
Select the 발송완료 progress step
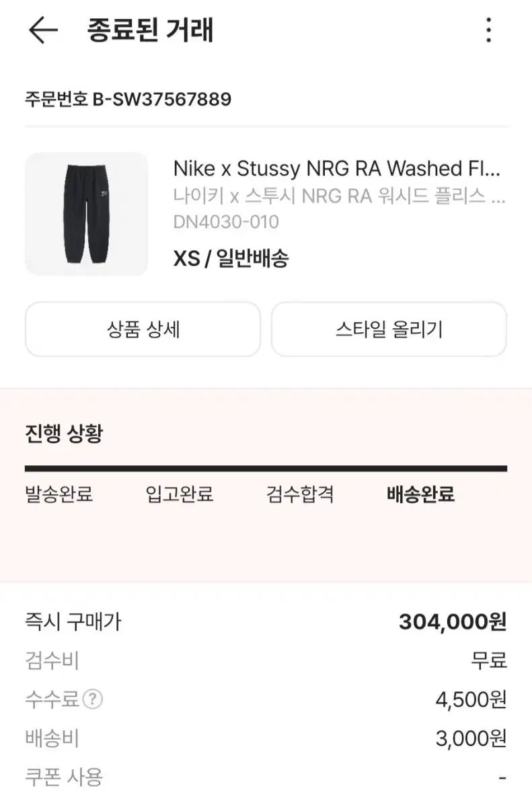pyautogui.click(x=59, y=495)
